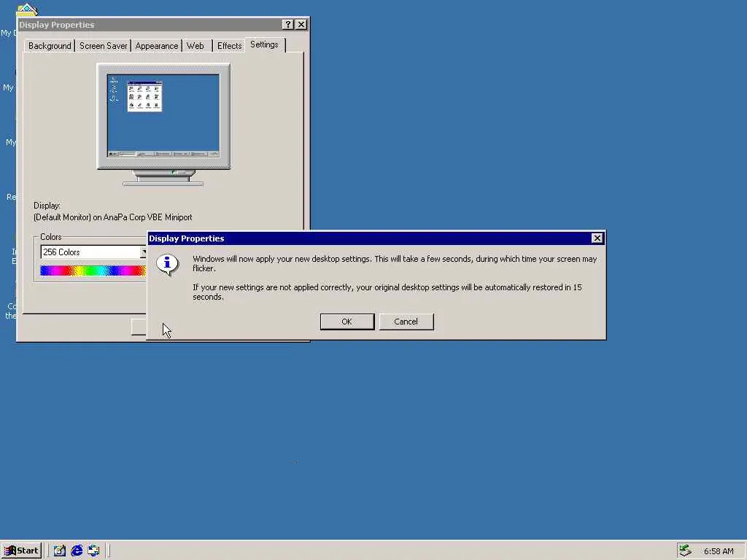
Task: Open the Web tab
Action: pyautogui.click(x=196, y=46)
